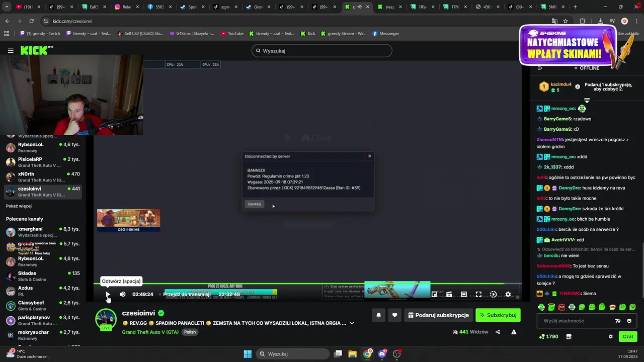This screenshot has height=362, width=644.
Task: Enter fullscreen mode in the player
Action: click(478, 294)
